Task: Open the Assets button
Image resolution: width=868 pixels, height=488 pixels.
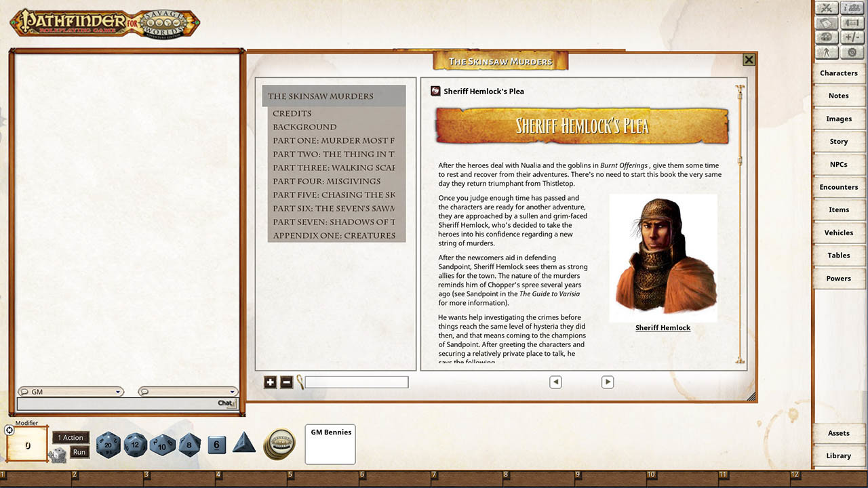Action: pos(838,433)
